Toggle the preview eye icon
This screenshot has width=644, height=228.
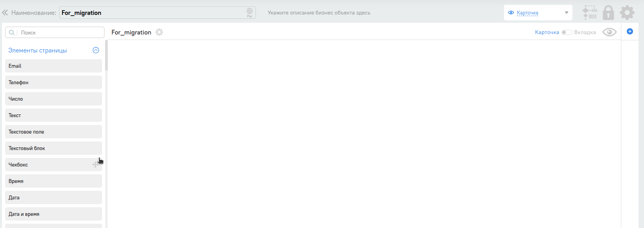[x=609, y=32]
